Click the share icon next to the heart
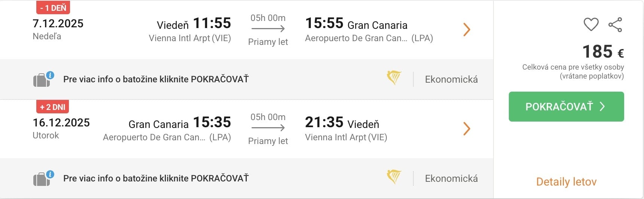Image resolution: width=644 pixels, height=199 pixels. pos(615,25)
